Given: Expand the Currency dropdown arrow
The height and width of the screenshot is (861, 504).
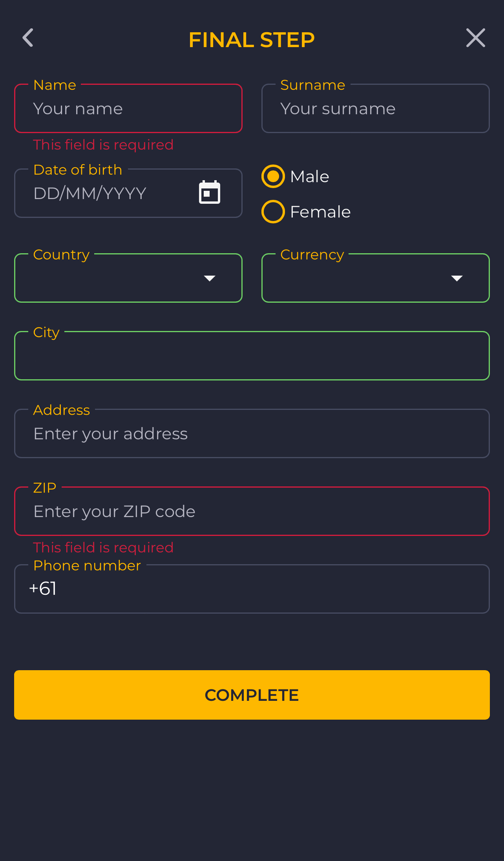Looking at the screenshot, I should (x=457, y=278).
